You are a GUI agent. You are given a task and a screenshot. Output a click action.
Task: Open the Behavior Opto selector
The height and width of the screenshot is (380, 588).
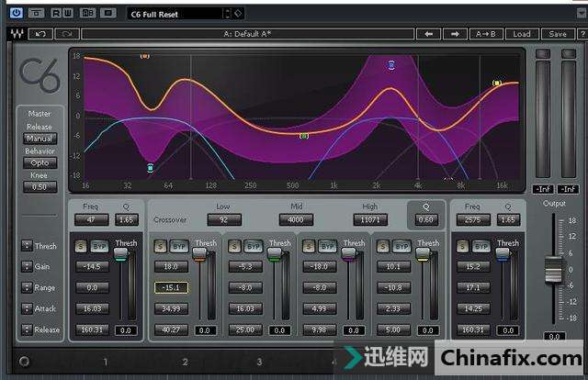[40, 162]
